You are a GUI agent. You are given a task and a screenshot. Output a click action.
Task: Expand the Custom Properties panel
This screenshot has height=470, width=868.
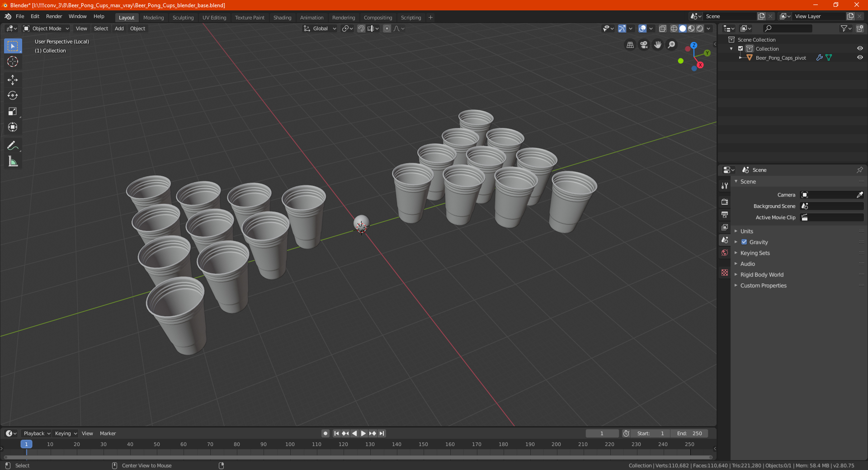[x=763, y=286]
